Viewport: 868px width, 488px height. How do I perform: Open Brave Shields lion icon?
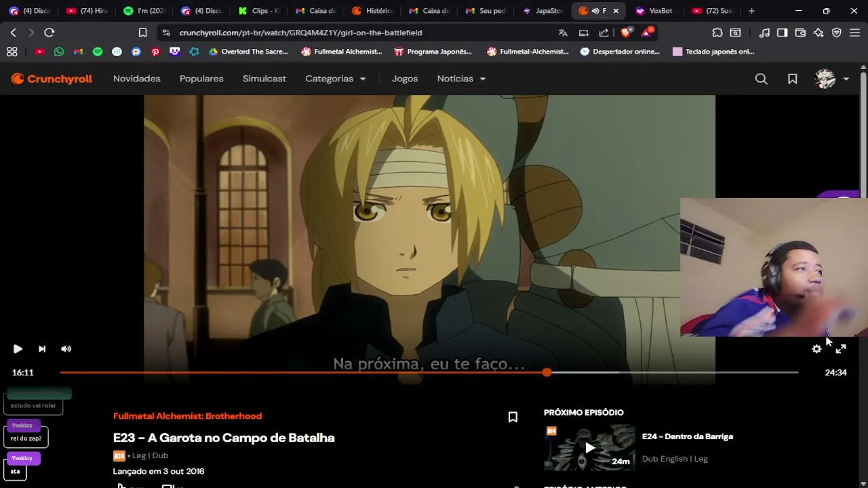click(x=627, y=32)
